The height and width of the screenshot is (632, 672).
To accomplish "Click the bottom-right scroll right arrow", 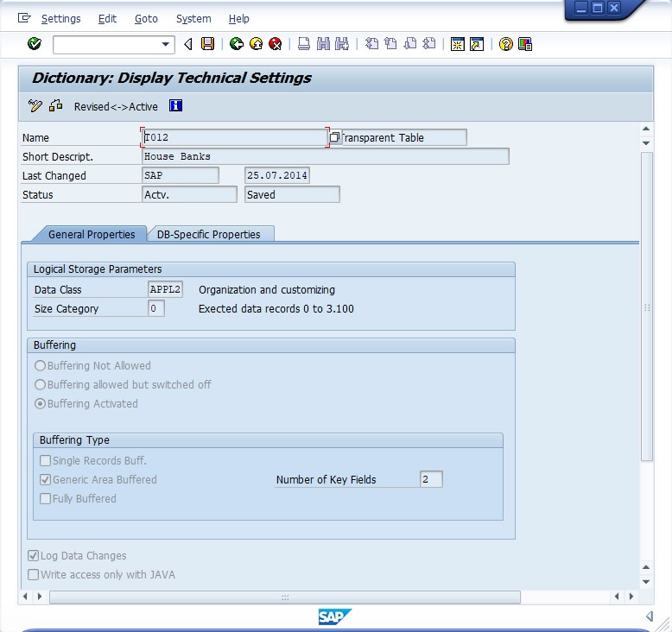I will (631, 596).
